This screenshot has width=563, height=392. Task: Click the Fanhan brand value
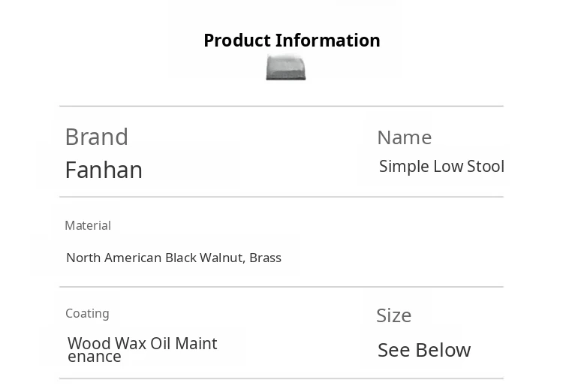pyautogui.click(x=104, y=170)
